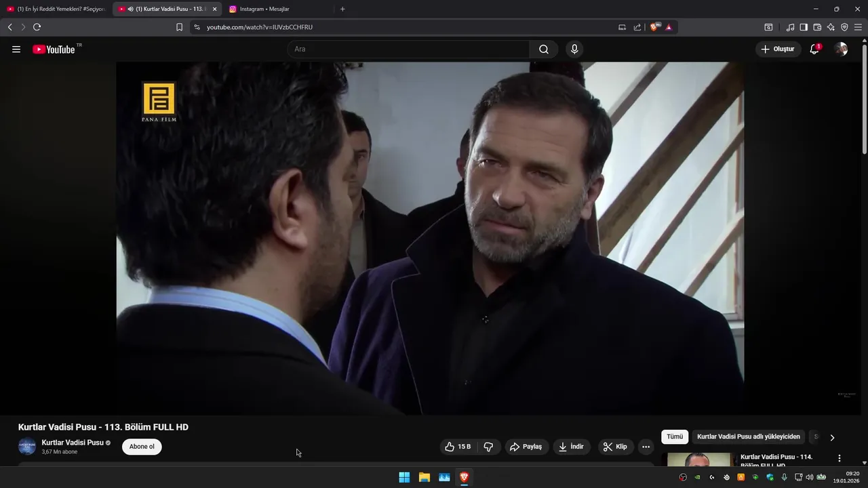This screenshot has width=868, height=488.
Task: Open options for the 114. Bölüm suggestion
Action: point(840,458)
